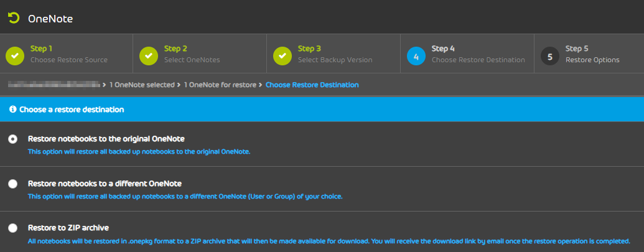Select restore to a different OneNote radio

pos(13,184)
